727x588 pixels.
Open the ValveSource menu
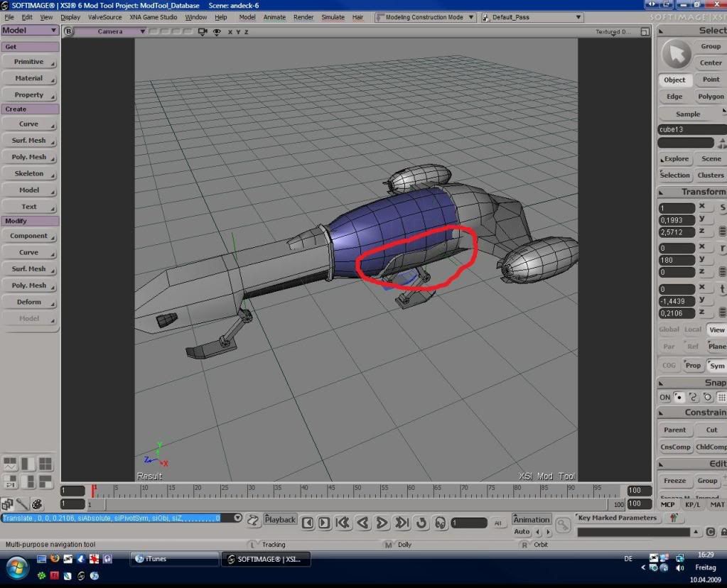tap(104, 17)
